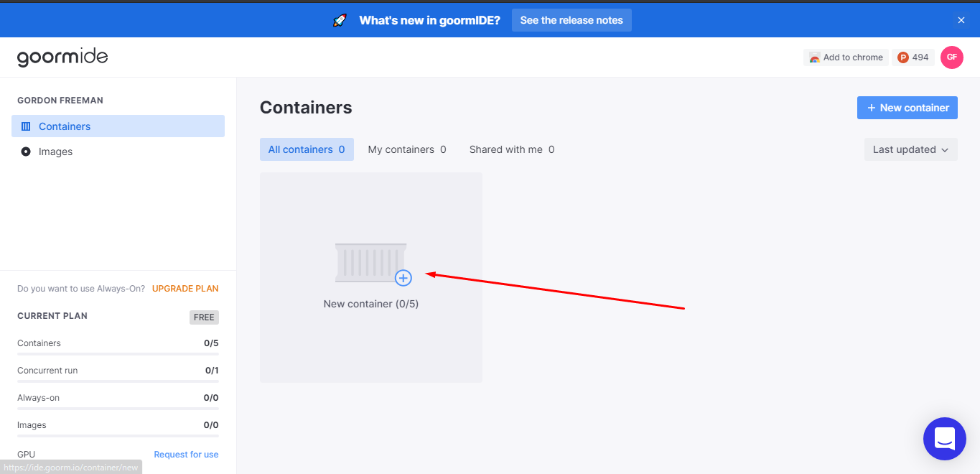980x474 pixels.
Task: Click Add to chrome extension button
Action: [846, 57]
